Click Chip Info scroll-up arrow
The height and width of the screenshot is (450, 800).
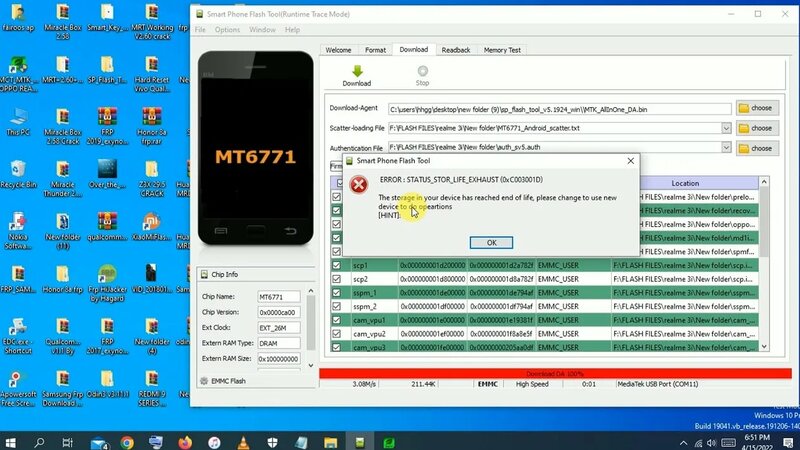pos(311,291)
